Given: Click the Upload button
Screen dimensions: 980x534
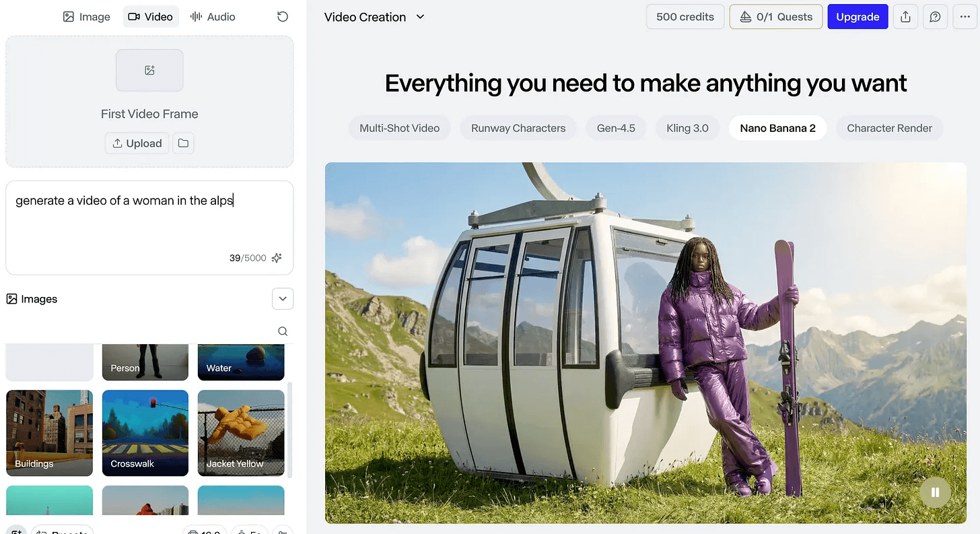Looking at the screenshot, I should pyautogui.click(x=137, y=143).
